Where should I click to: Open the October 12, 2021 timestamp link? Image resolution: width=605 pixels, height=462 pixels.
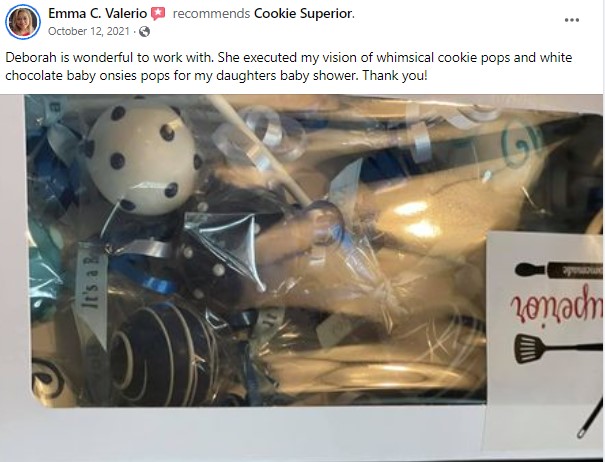[89, 31]
